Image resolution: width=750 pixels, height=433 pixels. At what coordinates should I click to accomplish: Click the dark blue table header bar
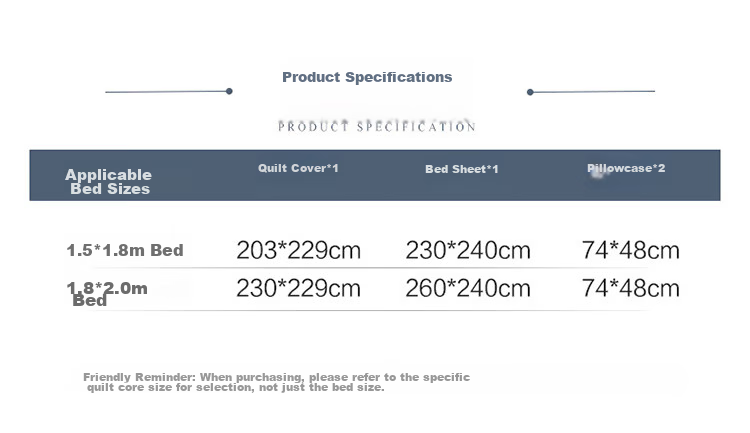pos(375,175)
